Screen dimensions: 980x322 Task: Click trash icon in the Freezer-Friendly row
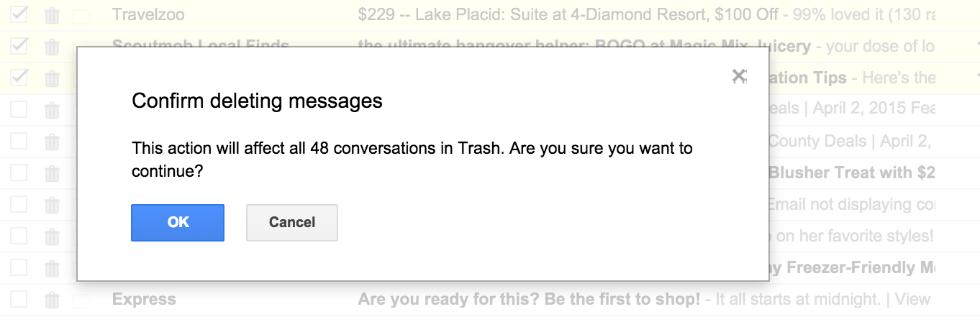pyautogui.click(x=52, y=268)
